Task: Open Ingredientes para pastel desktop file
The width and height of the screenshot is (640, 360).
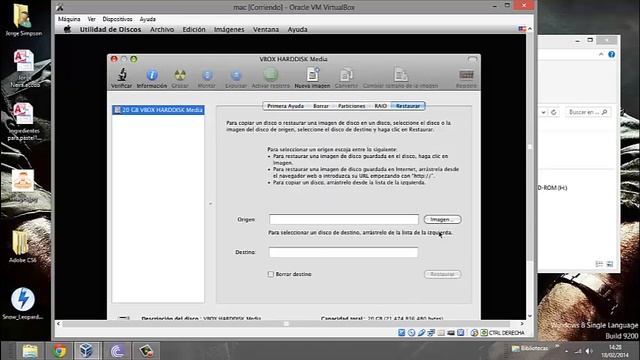Action: (24, 122)
